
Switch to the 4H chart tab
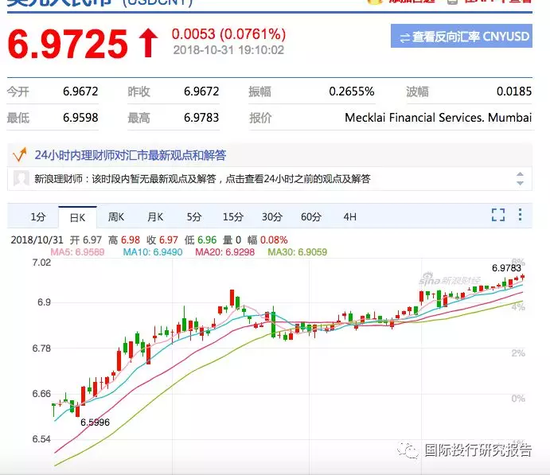[350, 217]
